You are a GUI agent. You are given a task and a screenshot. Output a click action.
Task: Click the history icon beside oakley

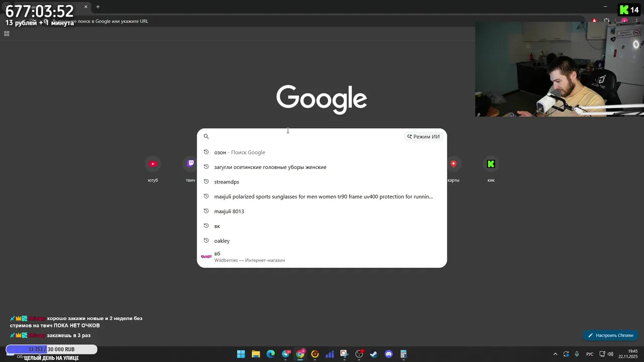pyautogui.click(x=206, y=240)
